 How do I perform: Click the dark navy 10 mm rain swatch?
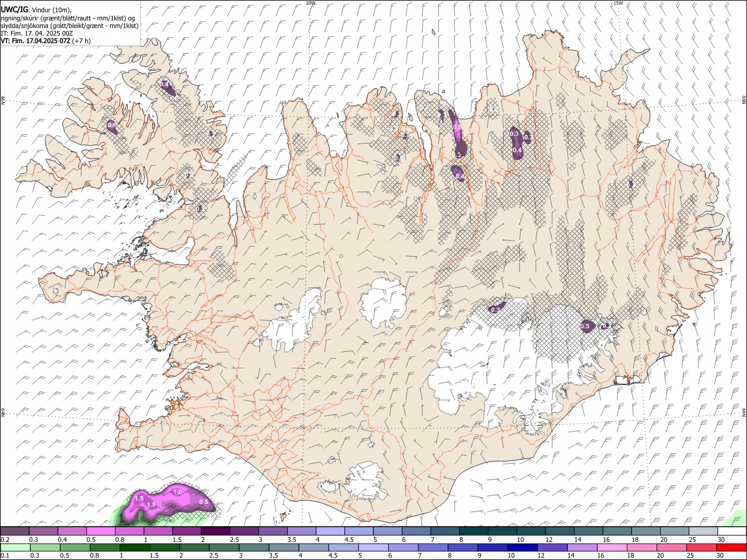click(x=522, y=547)
